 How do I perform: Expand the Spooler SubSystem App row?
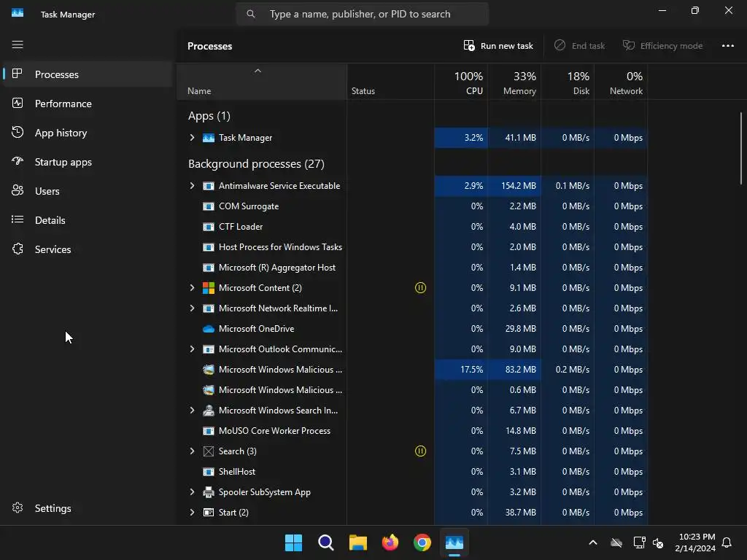tap(192, 492)
